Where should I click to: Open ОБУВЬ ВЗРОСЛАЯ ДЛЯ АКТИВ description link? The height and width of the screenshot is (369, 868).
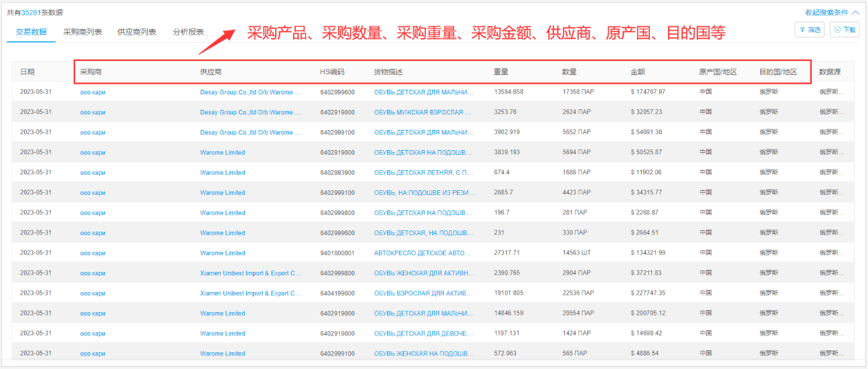point(424,293)
